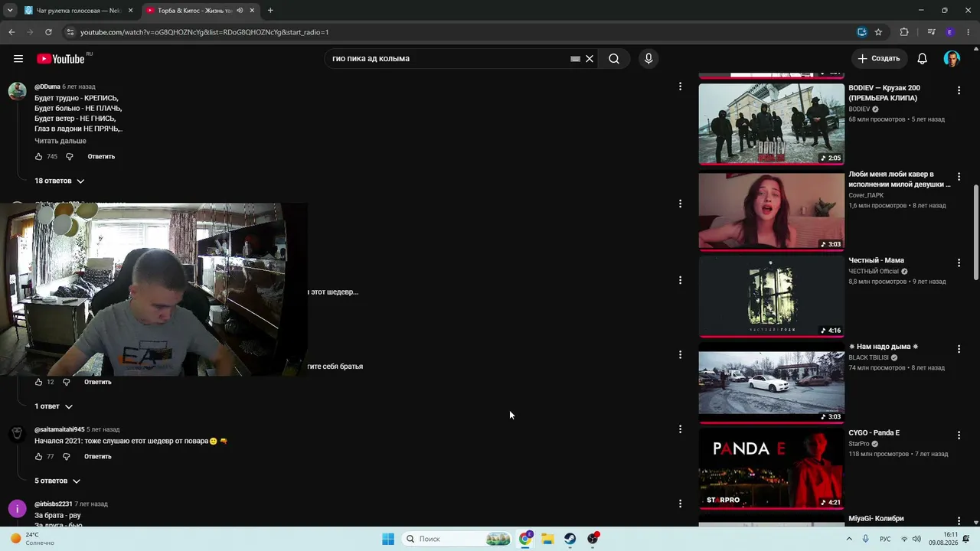Viewport: 980px width, 551px height.
Task: Open options for 'Честный - Мама' video
Action: pos(959,262)
